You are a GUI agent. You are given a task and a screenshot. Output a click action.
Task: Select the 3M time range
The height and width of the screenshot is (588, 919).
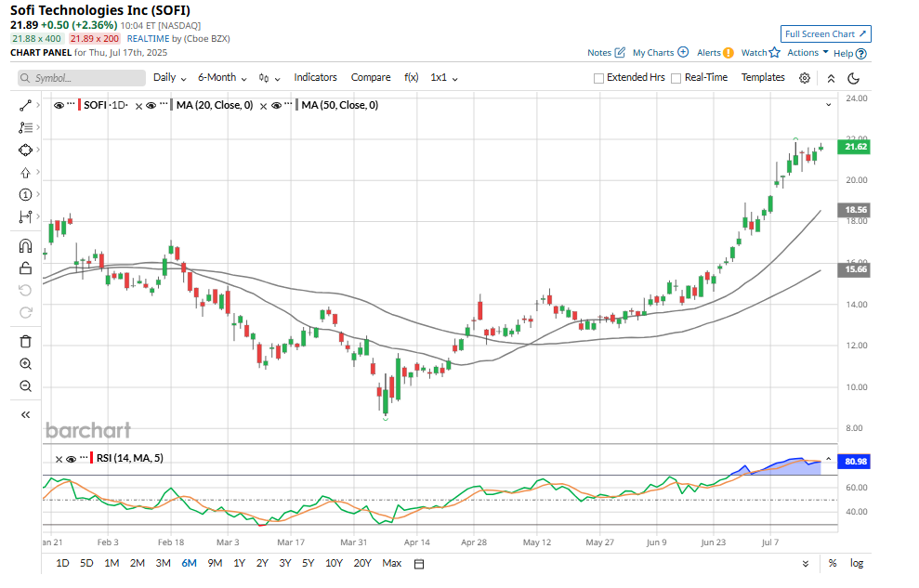[x=163, y=563]
